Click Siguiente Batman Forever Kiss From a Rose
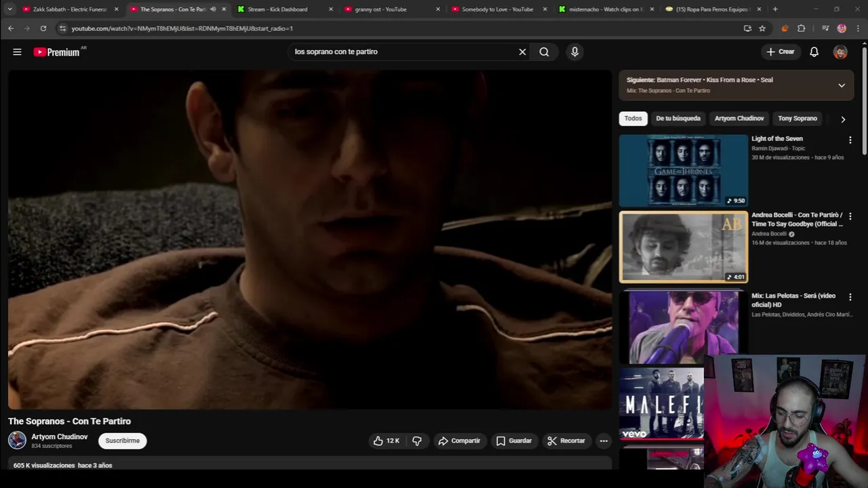Image resolution: width=868 pixels, height=488 pixels. tap(699, 80)
